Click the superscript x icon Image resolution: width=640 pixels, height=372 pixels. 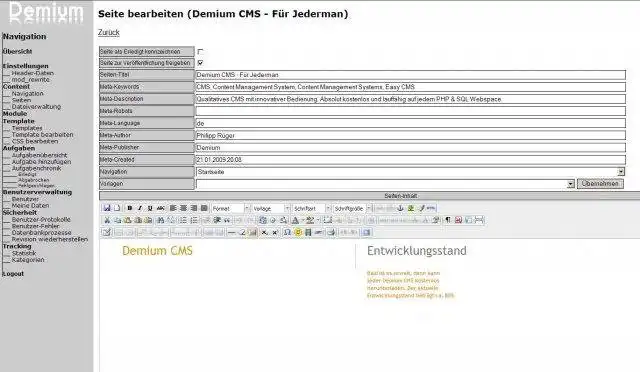[x=275, y=232]
